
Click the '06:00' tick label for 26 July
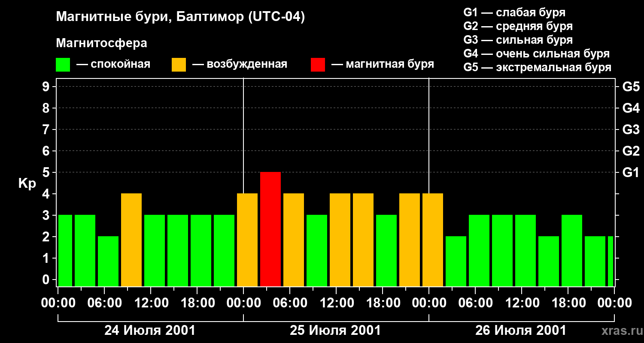pos(475,303)
